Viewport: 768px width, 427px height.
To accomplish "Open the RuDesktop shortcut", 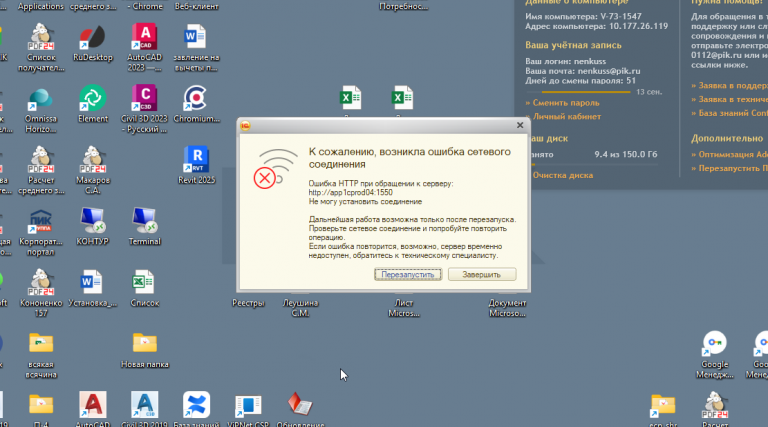I will pos(93,43).
